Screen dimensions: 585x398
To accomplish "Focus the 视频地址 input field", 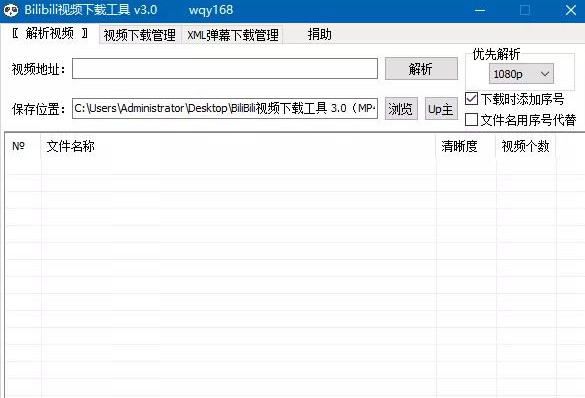I will (x=225, y=69).
